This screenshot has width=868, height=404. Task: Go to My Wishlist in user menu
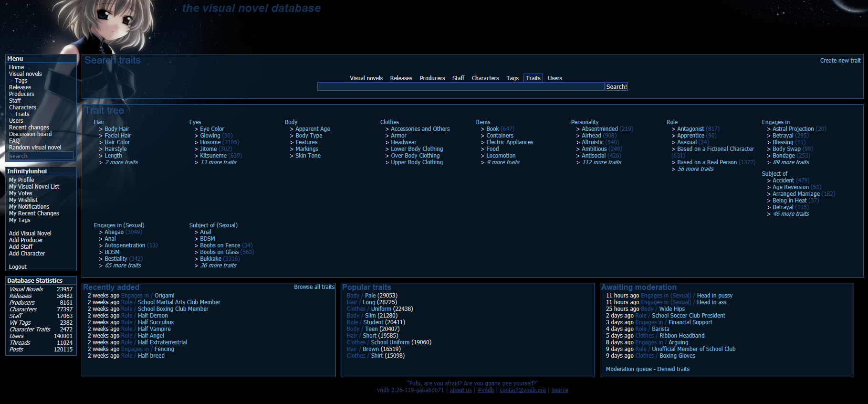(23, 200)
